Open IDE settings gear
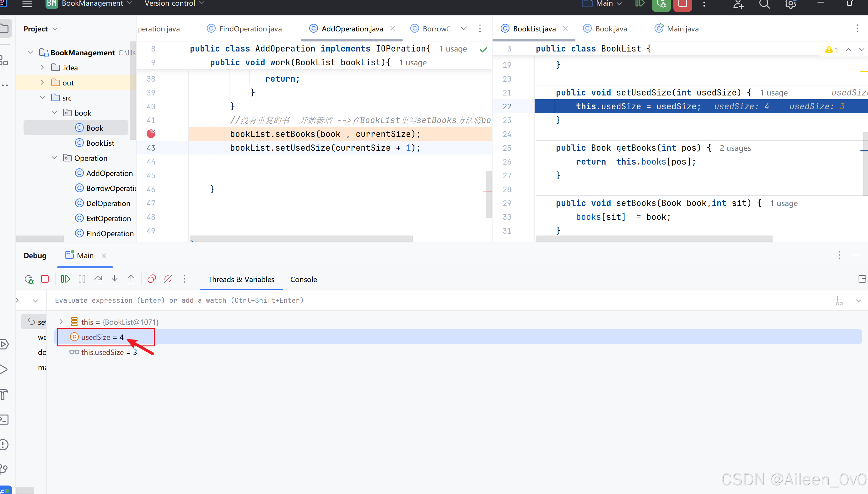Image resolution: width=868 pixels, height=494 pixels. [790, 4]
